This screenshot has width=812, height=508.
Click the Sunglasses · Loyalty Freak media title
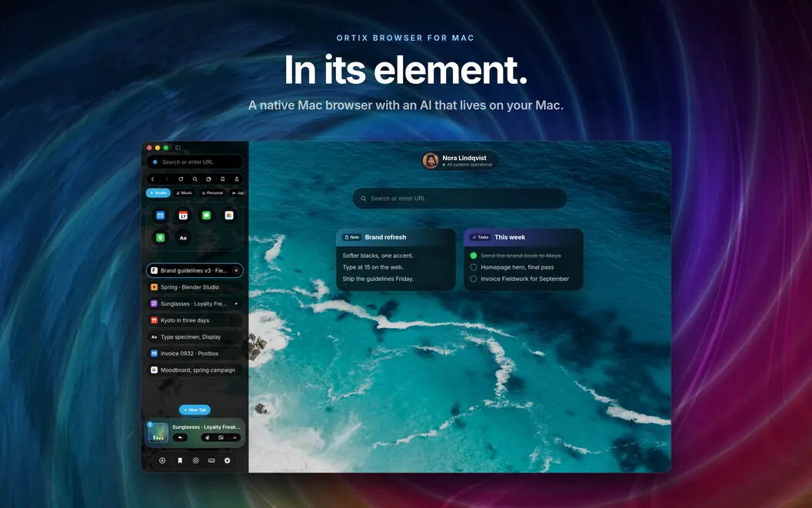point(206,427)
